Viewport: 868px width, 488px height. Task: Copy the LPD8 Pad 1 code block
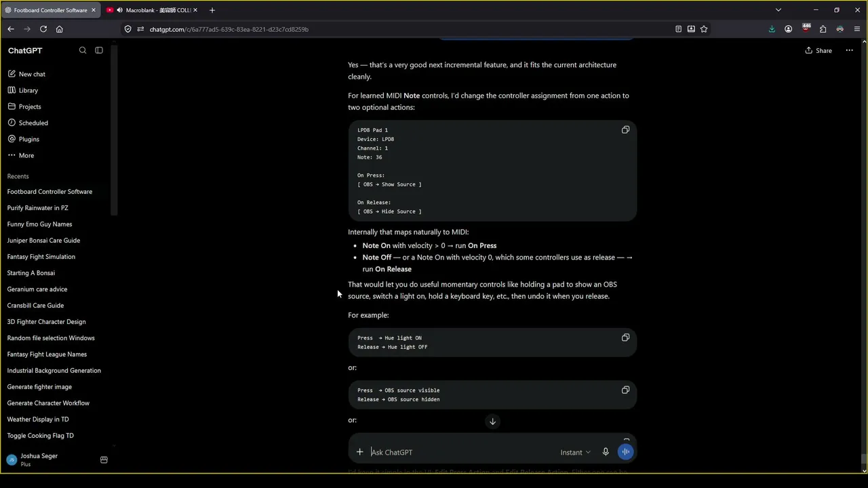(625, 129)
